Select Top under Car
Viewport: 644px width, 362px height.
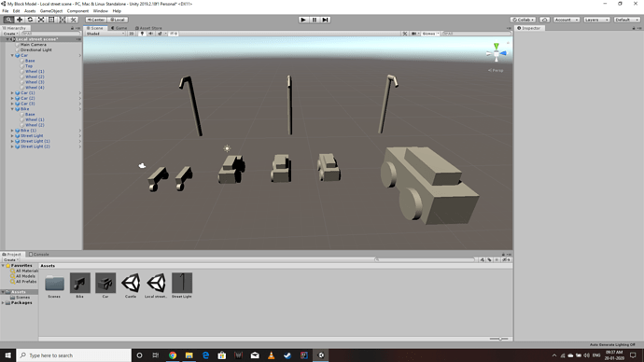click(x=29, y=66)
